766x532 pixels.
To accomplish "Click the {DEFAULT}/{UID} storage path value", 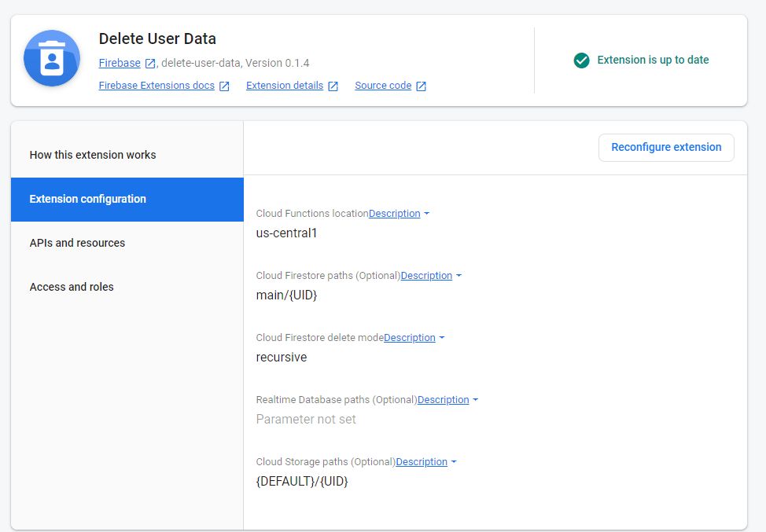I will [302, 481].
